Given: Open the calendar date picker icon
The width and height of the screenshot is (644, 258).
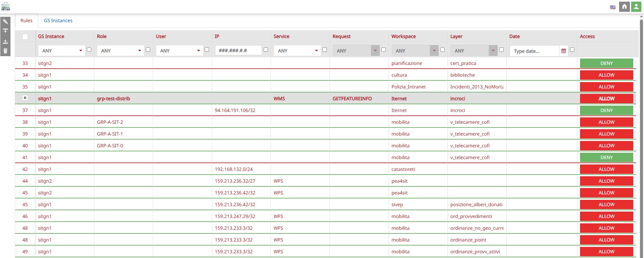Looking at the screenshot, I should (564, 51).
